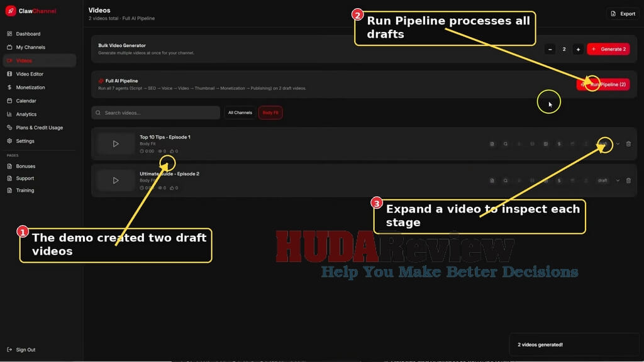The width and height of the screenshot is (644, 362).
Task: Click the SEO search icon for Episode 1
Action: tap(506, 144)
